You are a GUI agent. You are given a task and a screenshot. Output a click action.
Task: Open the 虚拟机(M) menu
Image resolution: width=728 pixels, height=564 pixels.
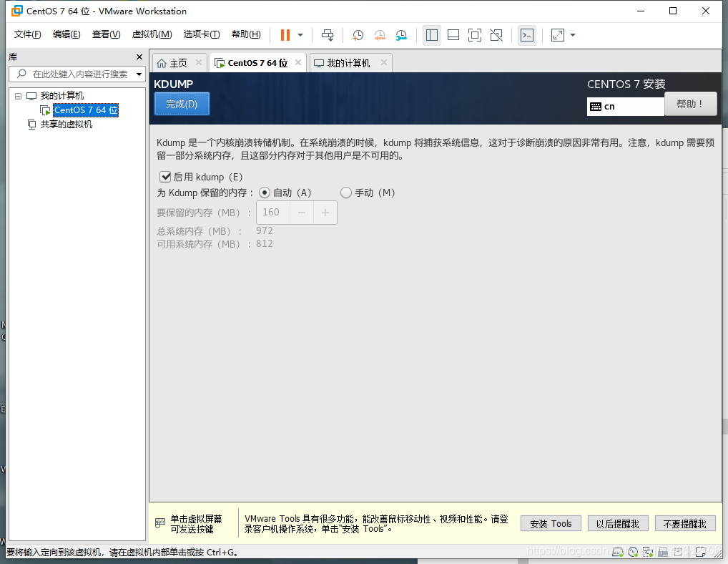click(x=152, y=34)
